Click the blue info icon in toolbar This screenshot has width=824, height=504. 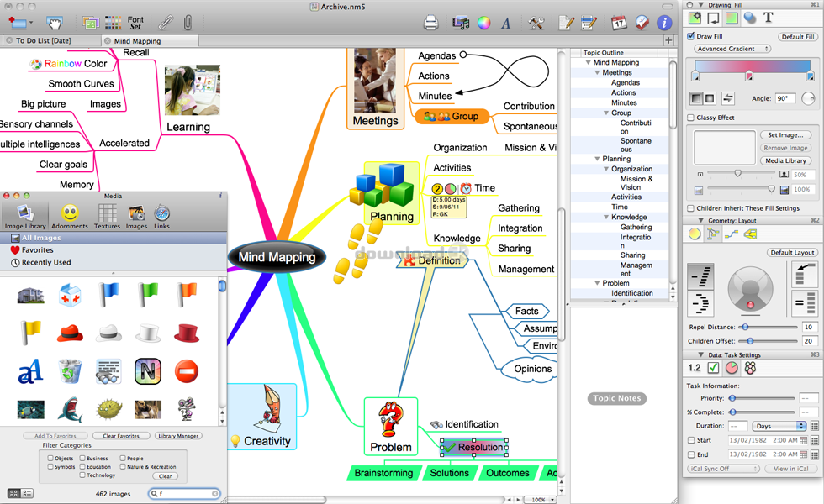point(663,23)
